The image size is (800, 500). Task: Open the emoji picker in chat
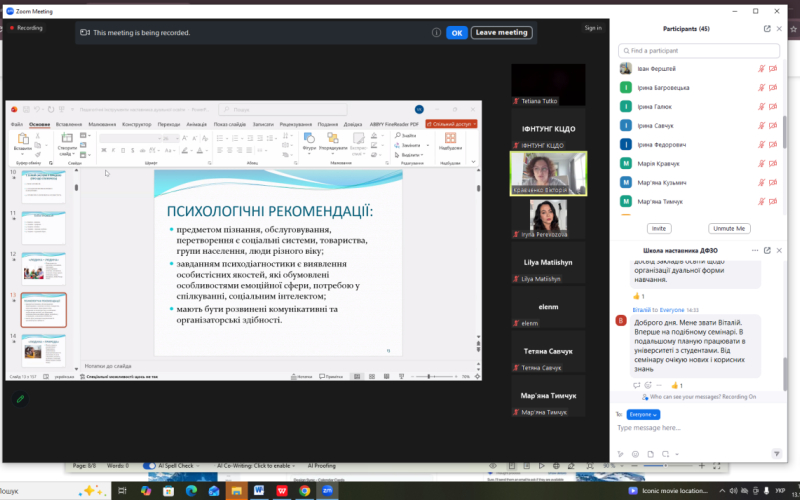point(635,454)
